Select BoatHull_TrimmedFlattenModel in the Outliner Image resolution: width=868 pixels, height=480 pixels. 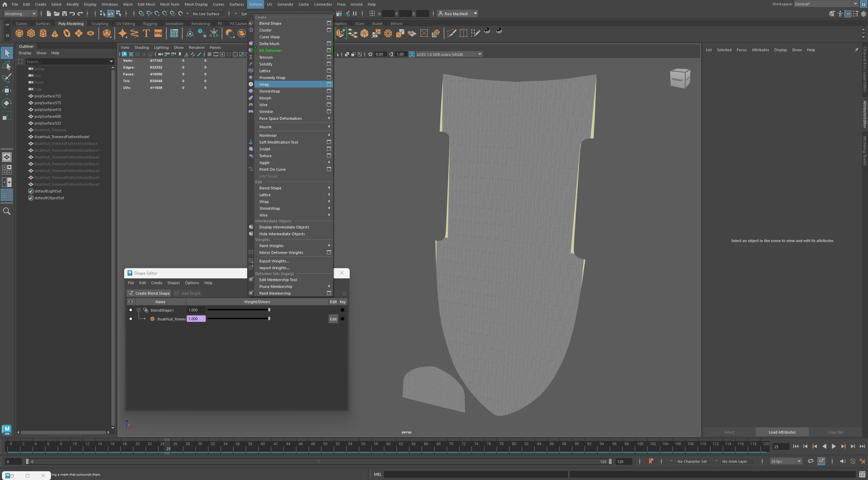tap(62, 137)
